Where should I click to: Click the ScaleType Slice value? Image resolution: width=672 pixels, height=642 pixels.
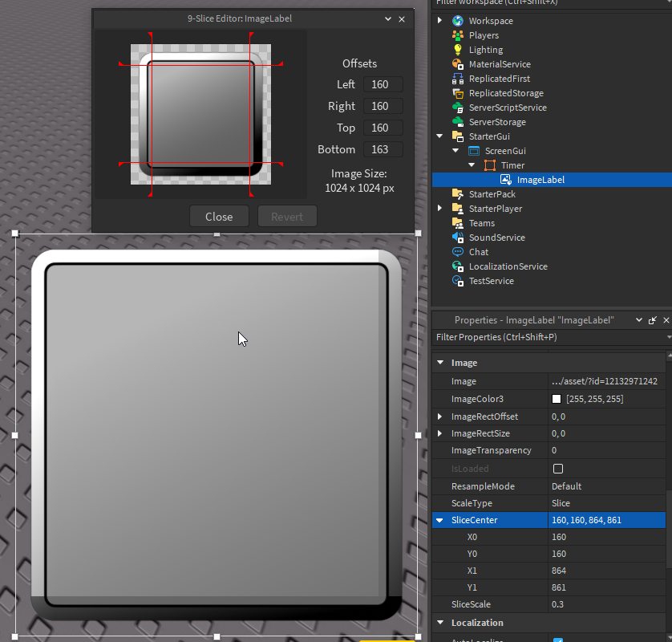561,503
